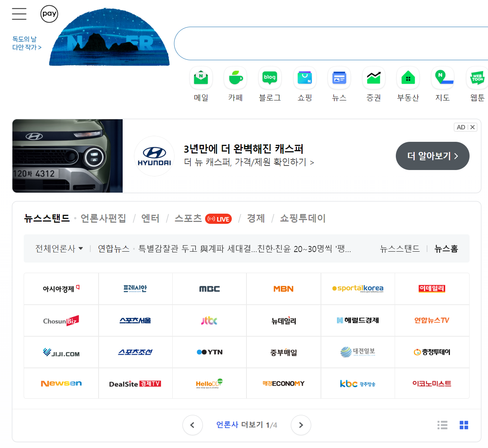The width and height of the screenshot is (488, 448).
Task: Open 뉴스홈 link
Action: click(446, 249)
